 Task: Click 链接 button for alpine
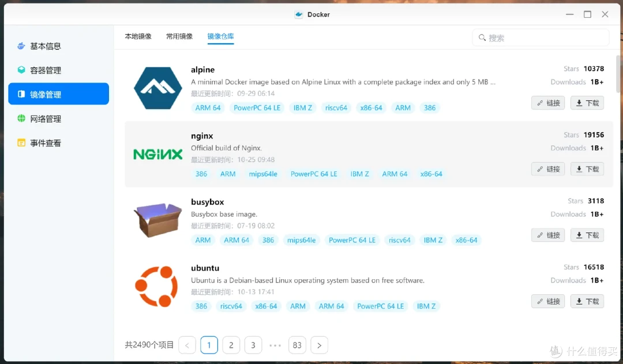click(548, 103)
